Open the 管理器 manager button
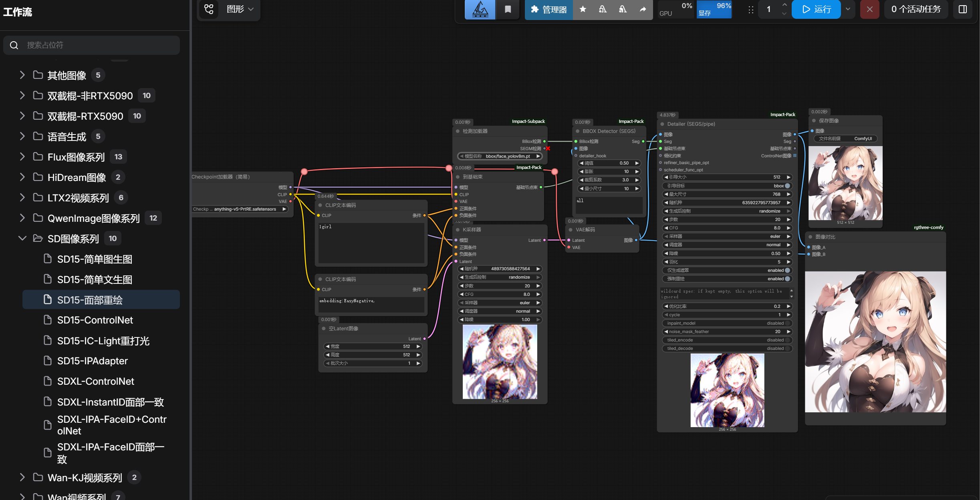980x500 pixels. pos(548,9)
